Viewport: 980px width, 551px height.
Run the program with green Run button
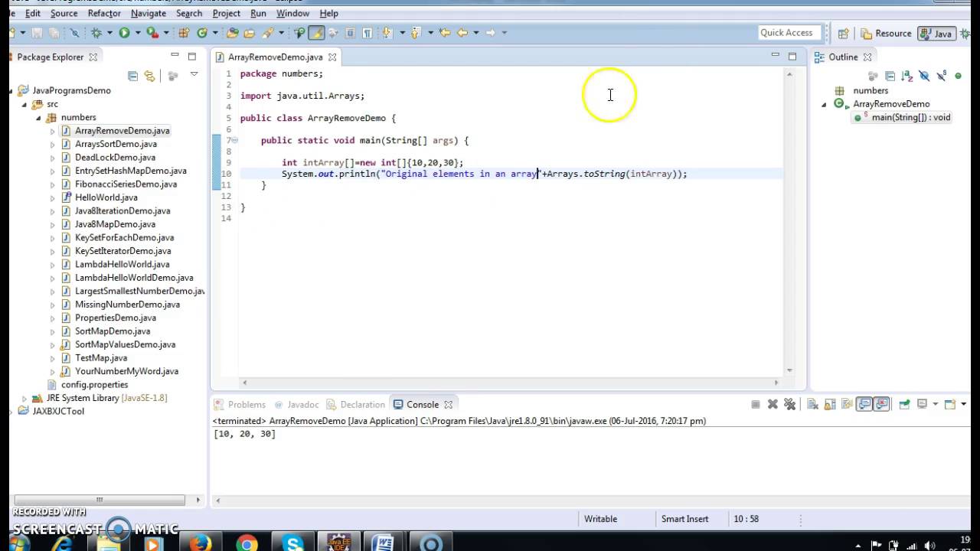coord(125,33)
